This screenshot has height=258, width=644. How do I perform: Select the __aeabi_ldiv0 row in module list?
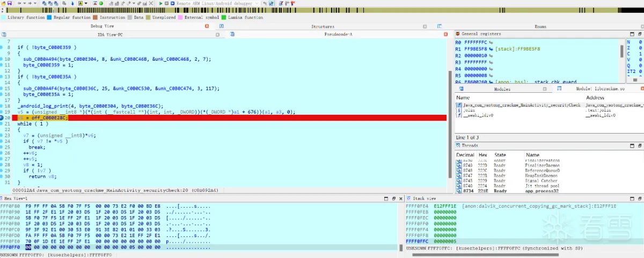(x=550, y=115)
